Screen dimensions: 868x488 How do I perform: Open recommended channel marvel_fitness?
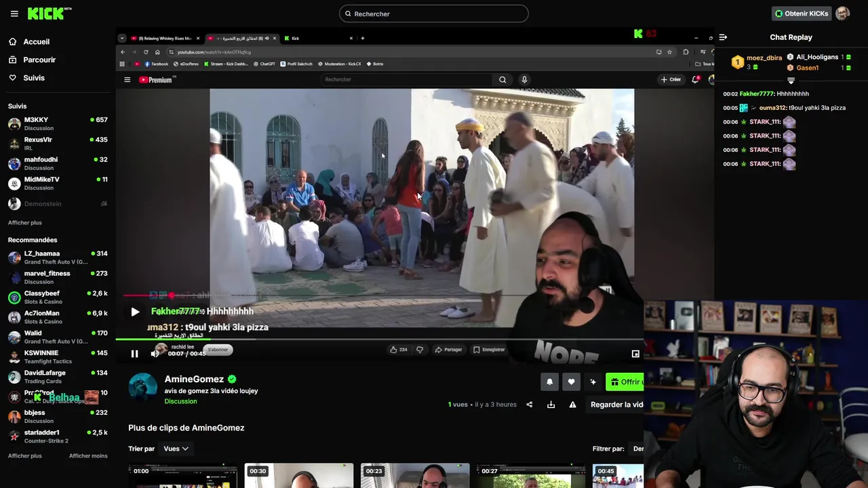[x=58, y=277]
